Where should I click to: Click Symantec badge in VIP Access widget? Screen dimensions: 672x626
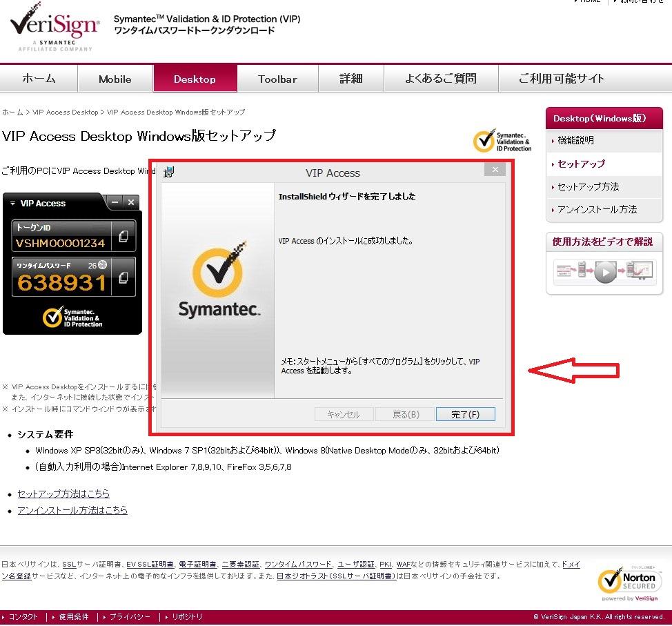click(72, 317)
